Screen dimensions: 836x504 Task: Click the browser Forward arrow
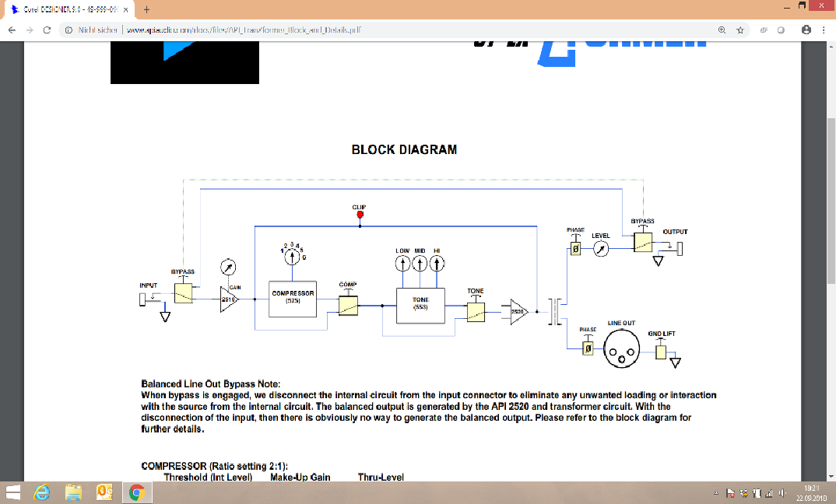[x=28, y=30]
